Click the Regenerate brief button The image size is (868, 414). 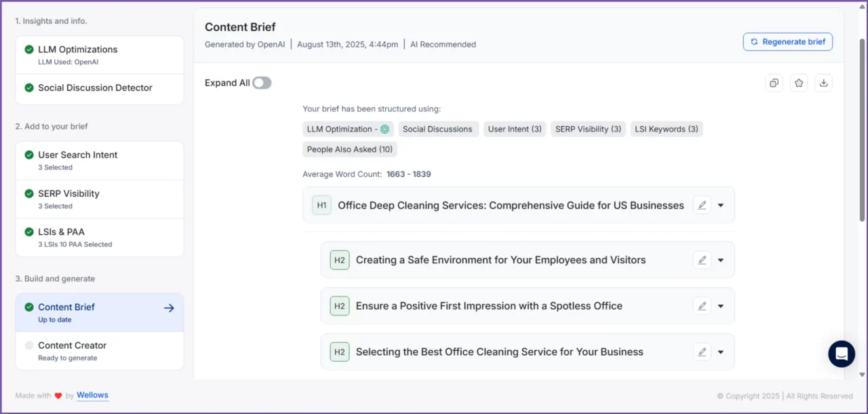787,42
